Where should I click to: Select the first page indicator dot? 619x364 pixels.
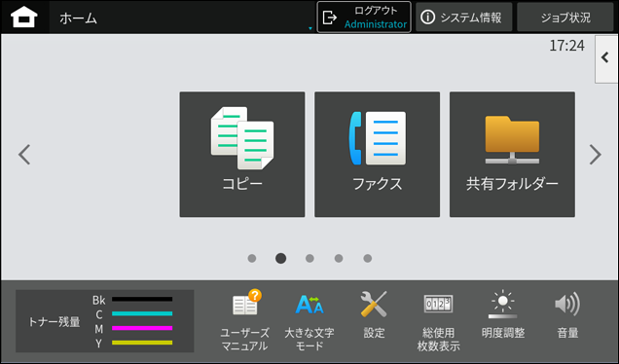coord(252,258)
